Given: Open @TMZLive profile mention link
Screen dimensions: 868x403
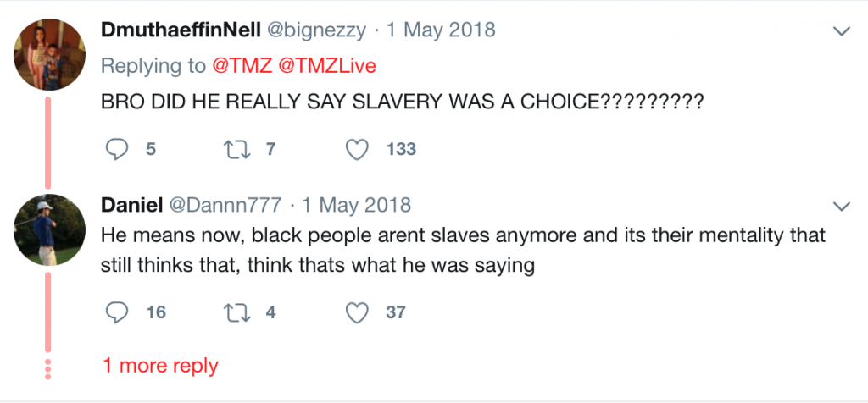Looking at the screenshot, I should tap(327, 66).
